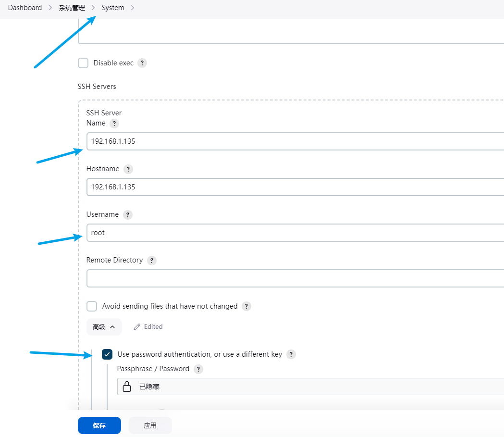Viewport: 504px width, 437px height.
Task: Click the Username help question mark
Action: pyautogui.click(x=127, y=215)
